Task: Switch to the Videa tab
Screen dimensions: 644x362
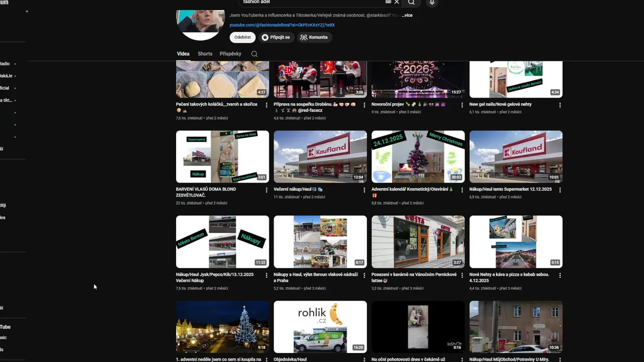Action: (183, 54)
